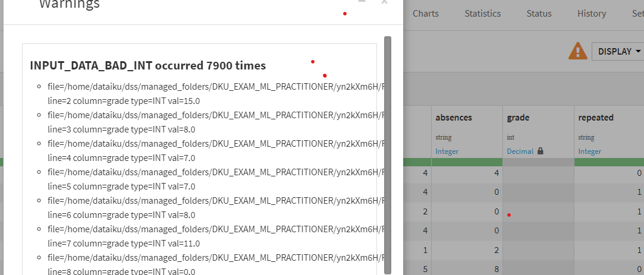644x275 pixels.
Task: Click the Warnings dialog title
Action: pyautogui.click(x=70, y=4)
